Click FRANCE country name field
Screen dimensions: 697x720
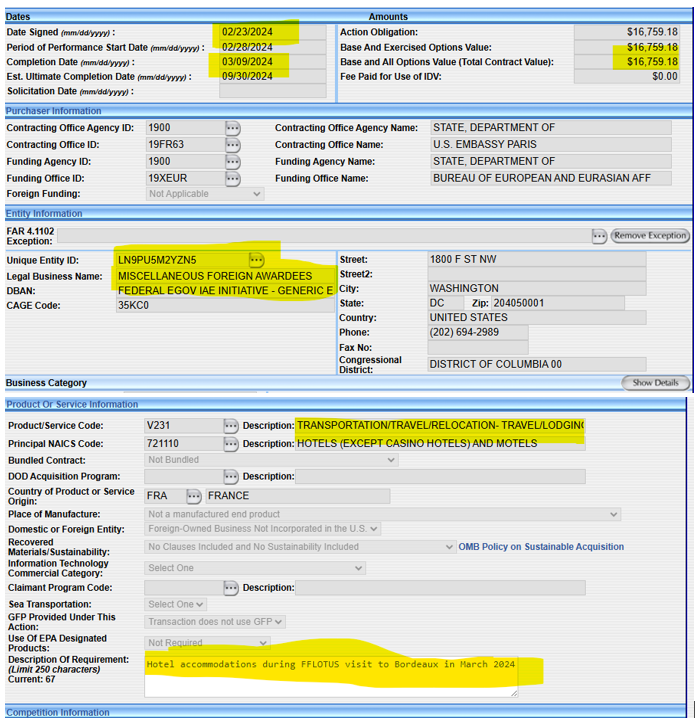pos(298,496)
